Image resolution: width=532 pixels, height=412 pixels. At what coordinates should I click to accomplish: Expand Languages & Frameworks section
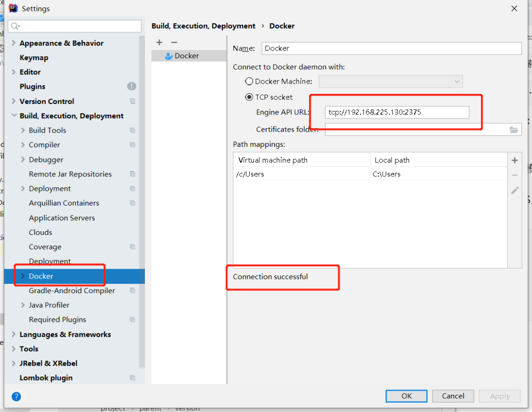pyautogui.click(x=14, y=334)
